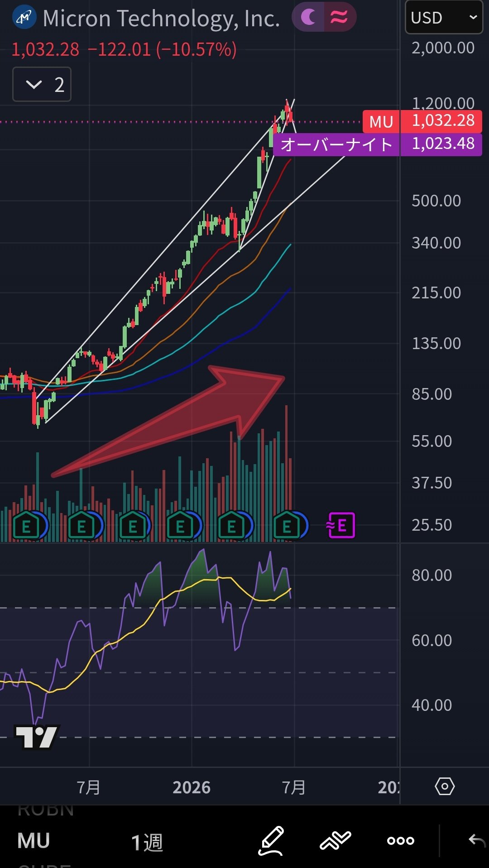Expand the collapsed indicators legend showing 2
The width and height of the screenshot is (489, 868).
pyautogui.click(x=42, y=84)
